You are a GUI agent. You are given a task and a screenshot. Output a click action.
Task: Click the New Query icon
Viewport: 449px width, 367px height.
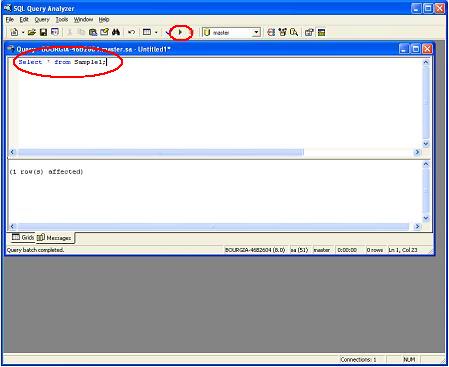click(14, 32)
